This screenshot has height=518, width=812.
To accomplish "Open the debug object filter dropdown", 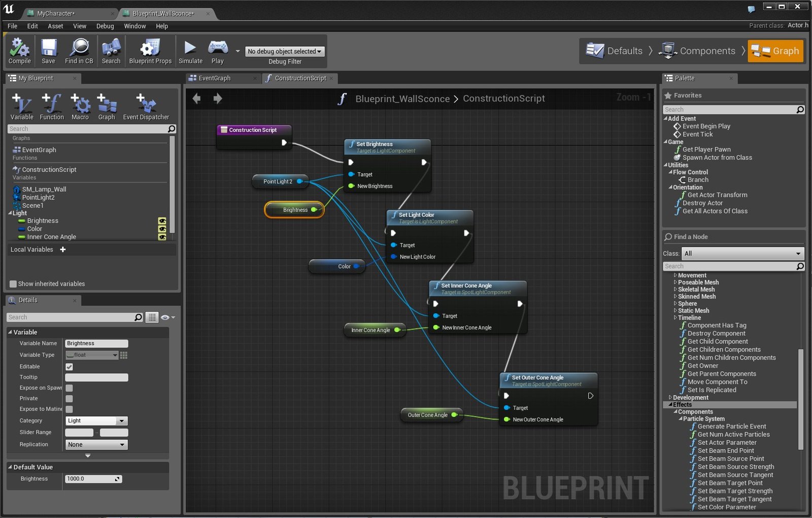I will tap(285, 51).
